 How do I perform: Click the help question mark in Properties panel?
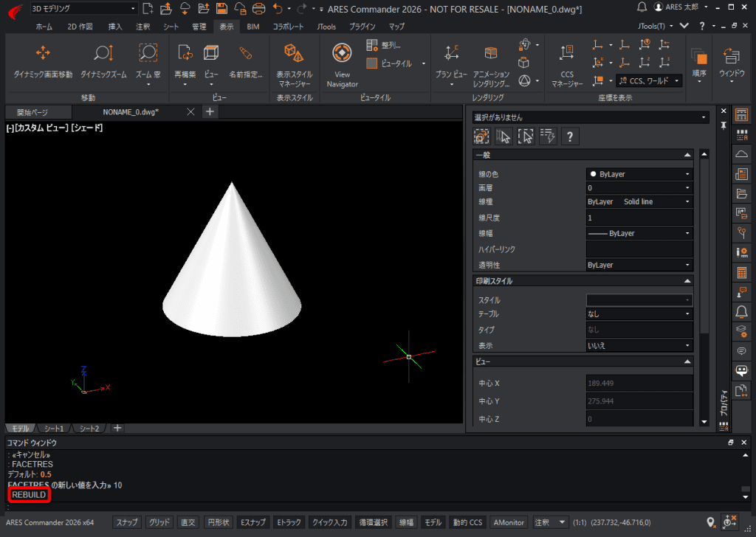(570, 136)
